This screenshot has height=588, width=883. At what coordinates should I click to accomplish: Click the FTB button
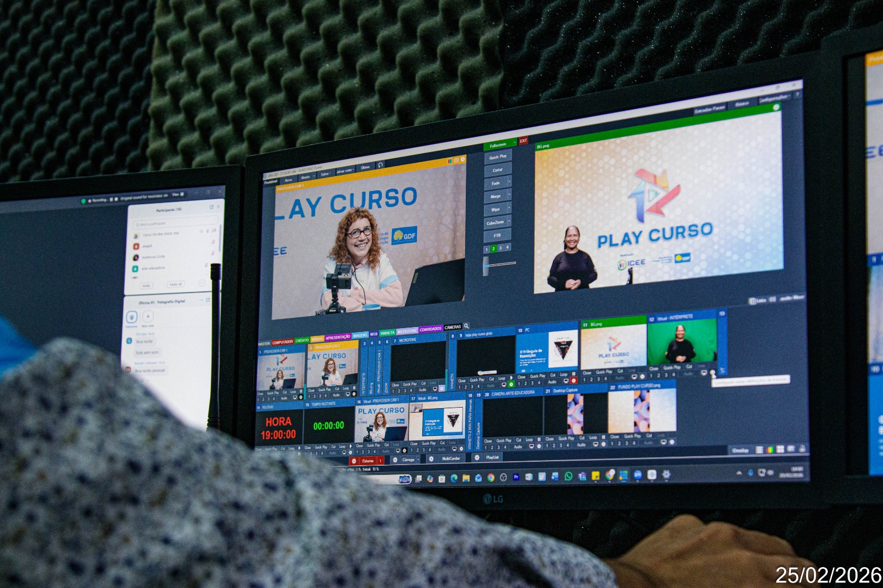click(x=497, y=236)
